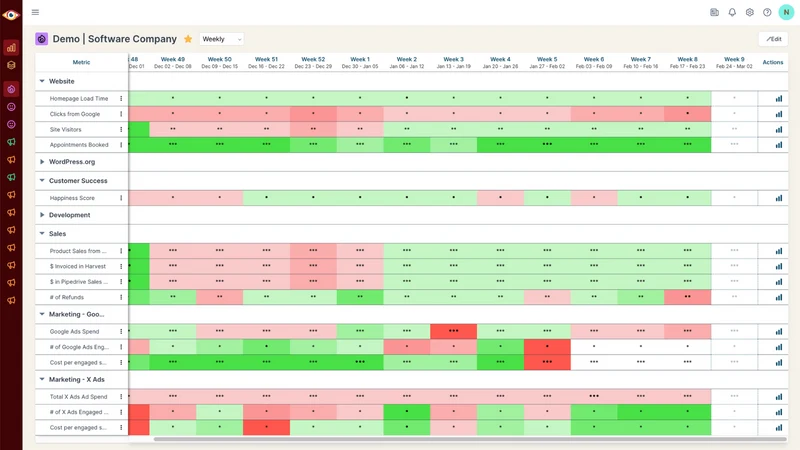800x450 pixels.
Task: Click the Edit button
Action: click(773, 39)
